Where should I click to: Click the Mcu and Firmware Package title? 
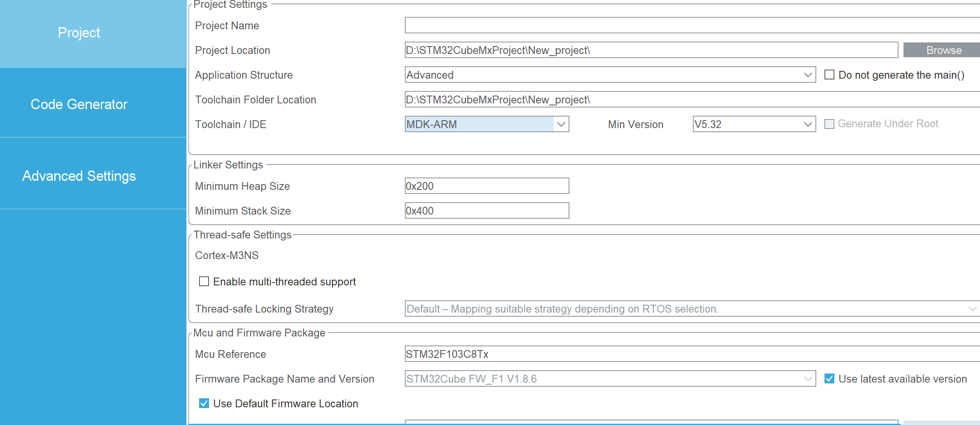tap(259, 333)
